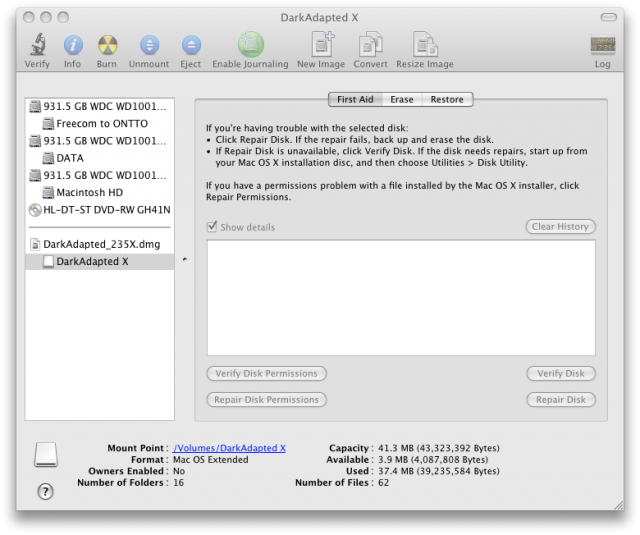Screen dimensions: 640x535
Task: Switch to the Erase tab
Action: point(402,100)
